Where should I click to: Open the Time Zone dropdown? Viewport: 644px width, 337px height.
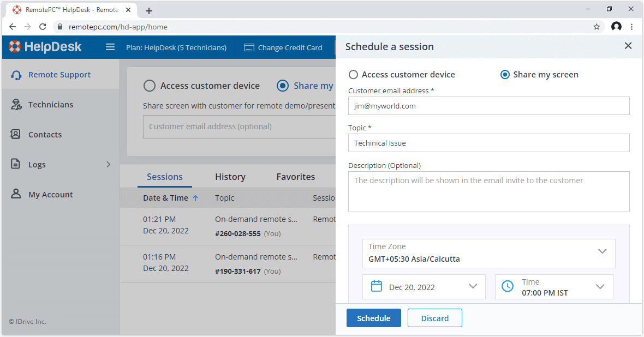point(489,253)
